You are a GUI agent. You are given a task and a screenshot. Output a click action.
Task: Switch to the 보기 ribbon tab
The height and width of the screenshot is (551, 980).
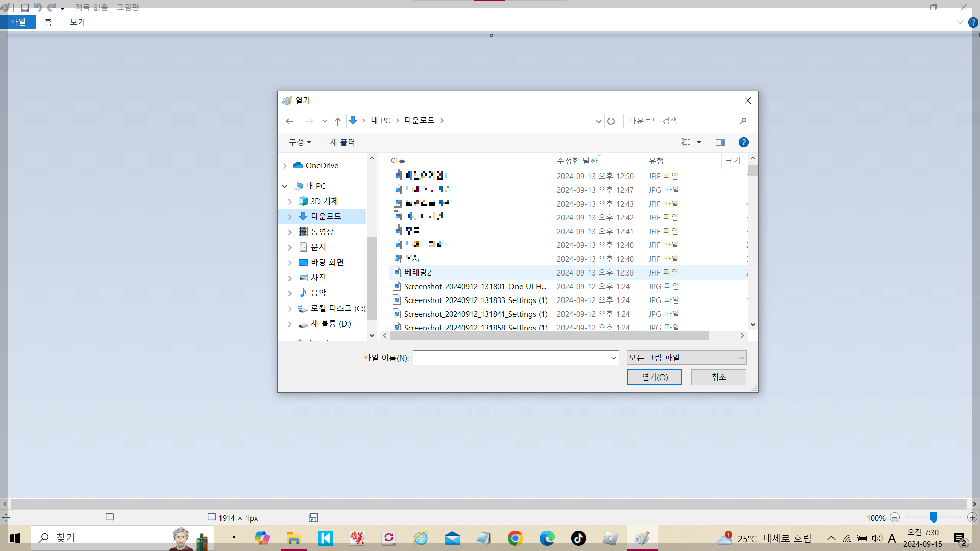click(x=77, y=22)
